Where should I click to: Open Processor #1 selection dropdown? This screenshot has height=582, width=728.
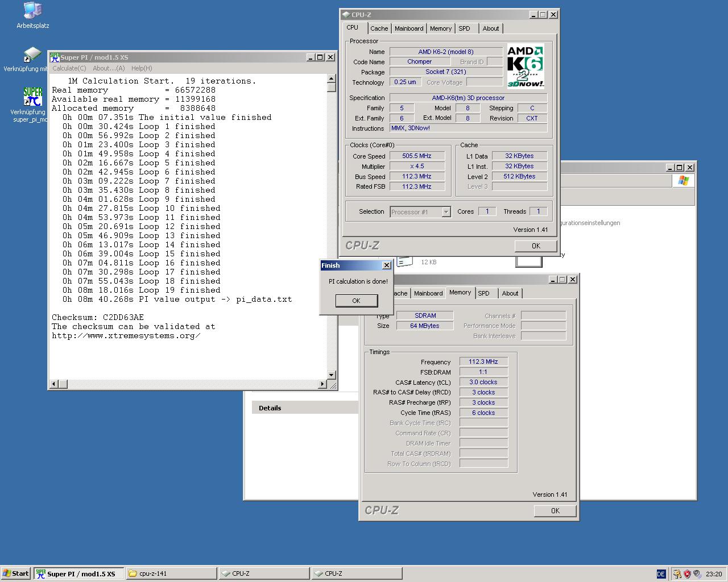coord(446,212)
